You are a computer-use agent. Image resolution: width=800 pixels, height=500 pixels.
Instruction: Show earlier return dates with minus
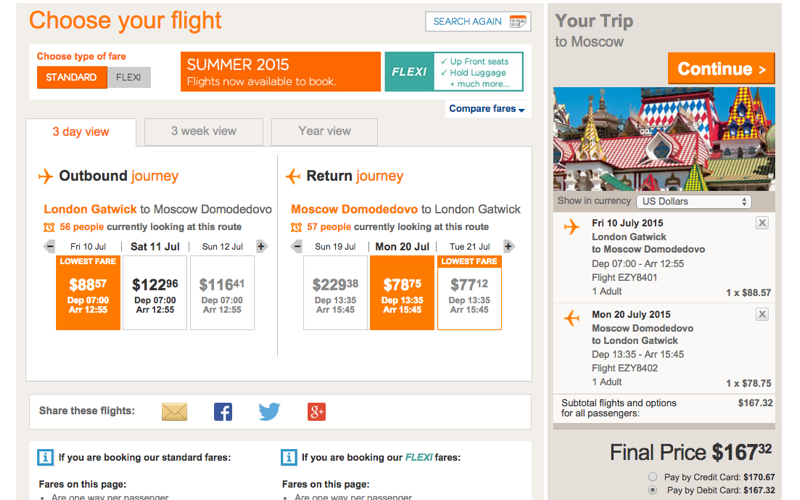(297, 246)
